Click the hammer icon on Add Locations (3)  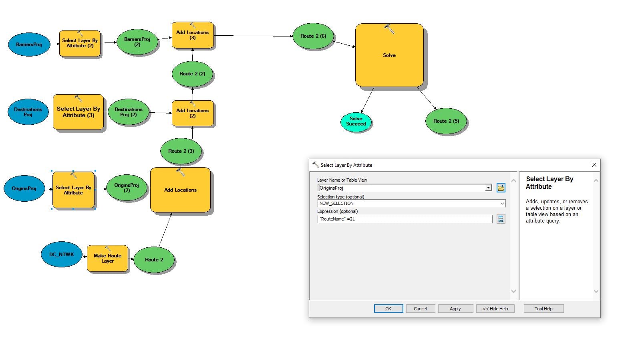193,25
